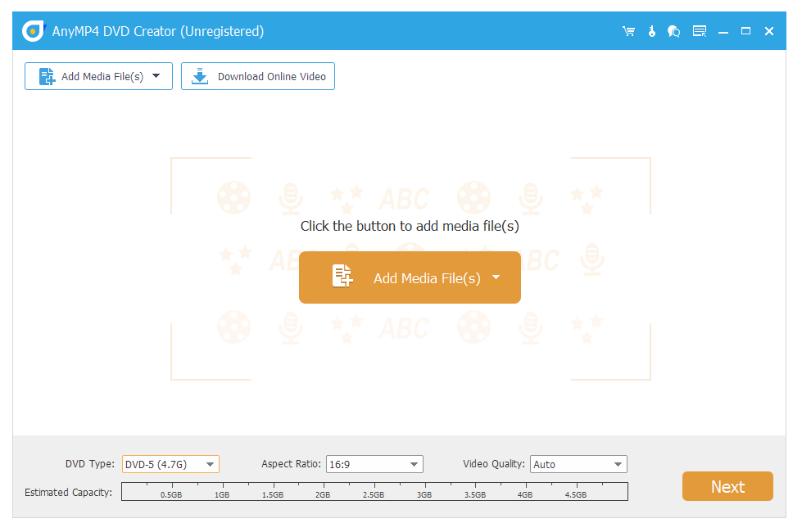Click the 'Aspect Ratio:' label
The height and width of the screenshot is (532, 811).
pos(291,464)
